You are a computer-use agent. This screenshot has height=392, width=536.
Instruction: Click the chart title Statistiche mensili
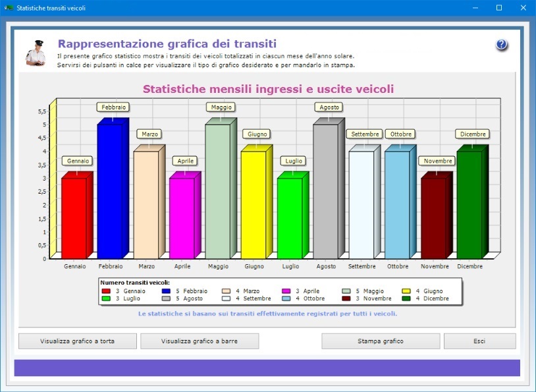(x=269, y=89)
